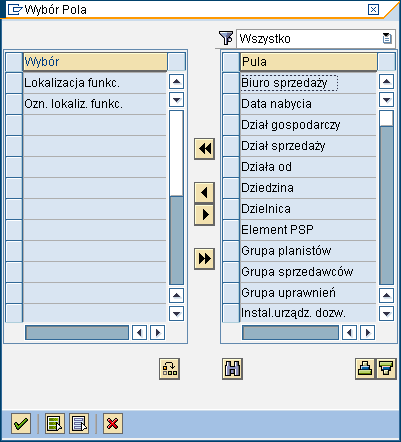This screenshot has width=401, height=442.
Task: Select Biuro sprzedaży in Pula list
Action: 308,83
